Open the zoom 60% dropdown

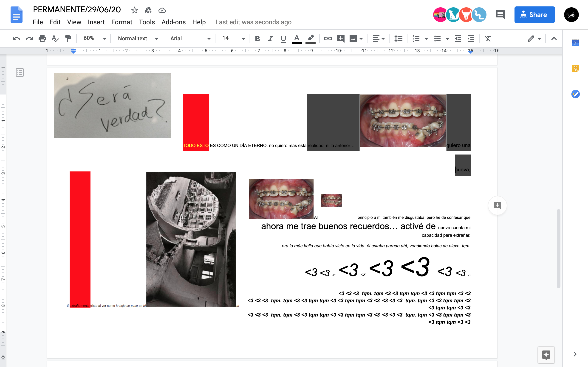pyautogui.click(x=95, y=39)
